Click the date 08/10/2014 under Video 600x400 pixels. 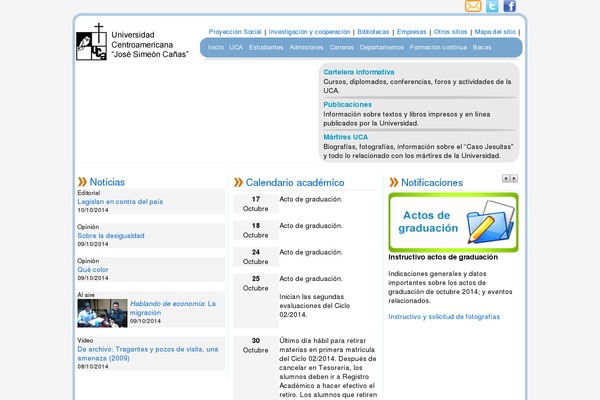point(93,367)
